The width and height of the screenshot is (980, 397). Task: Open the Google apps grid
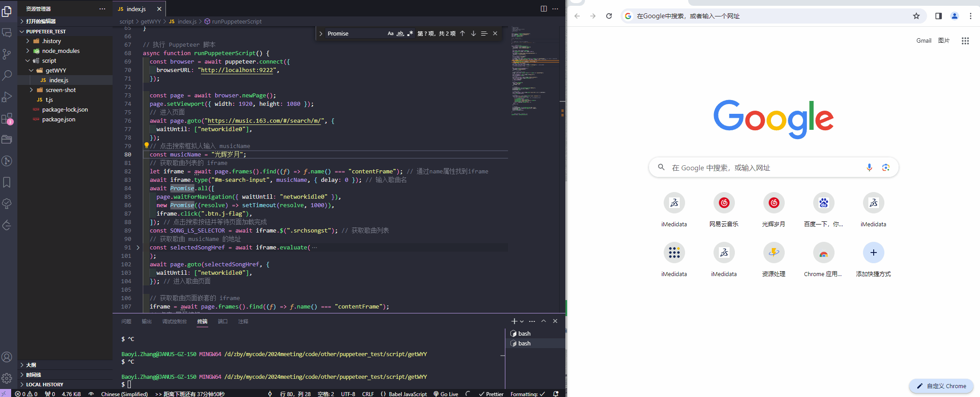tap(965, 41)
